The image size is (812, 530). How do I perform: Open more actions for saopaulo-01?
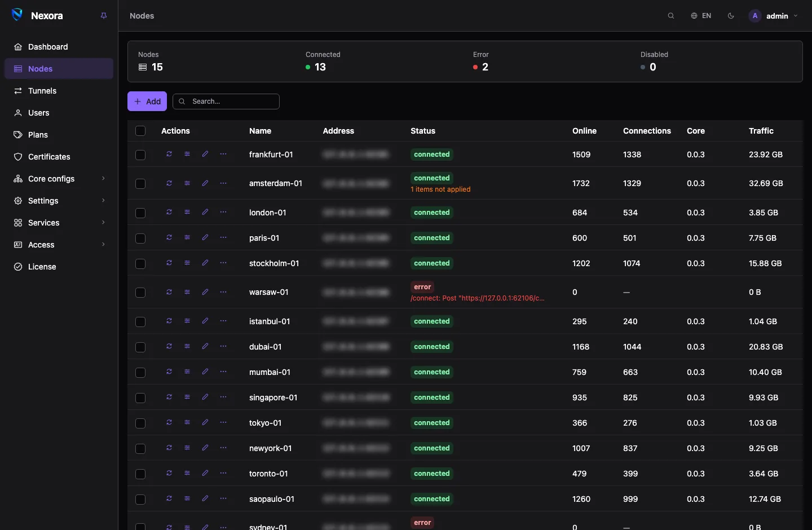[223, 498]
